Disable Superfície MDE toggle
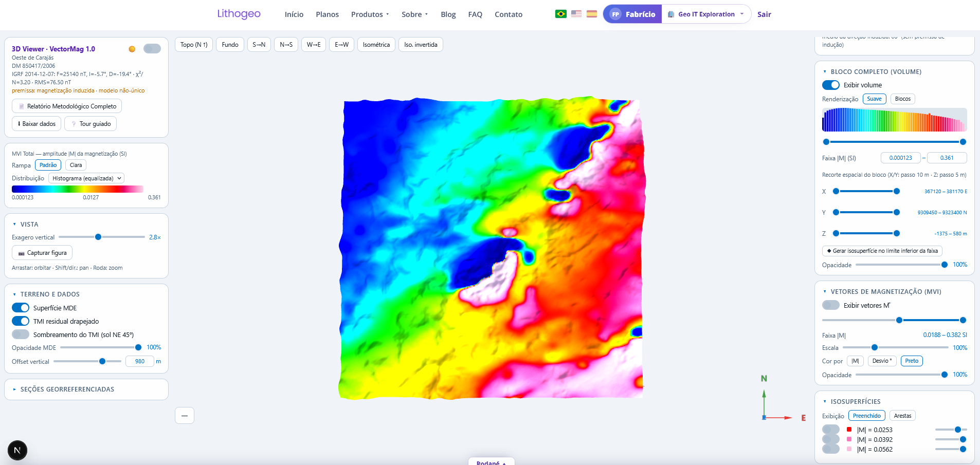Screen dimensions: 980x465 21,308
